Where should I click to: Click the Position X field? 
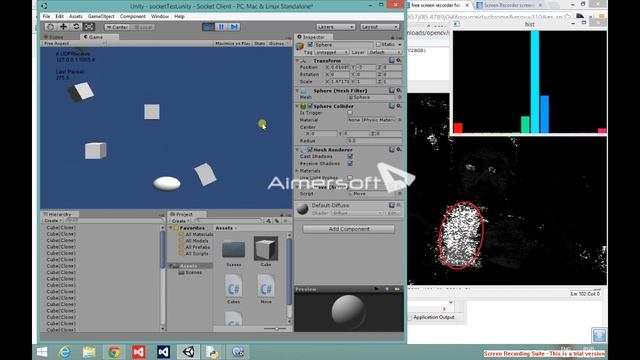click(340, 67)
